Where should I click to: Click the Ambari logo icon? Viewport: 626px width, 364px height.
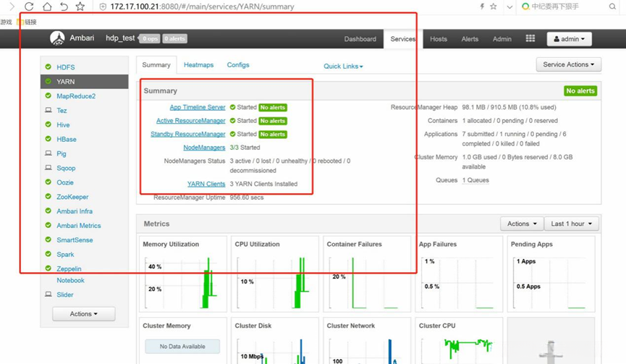pos(57,38)
